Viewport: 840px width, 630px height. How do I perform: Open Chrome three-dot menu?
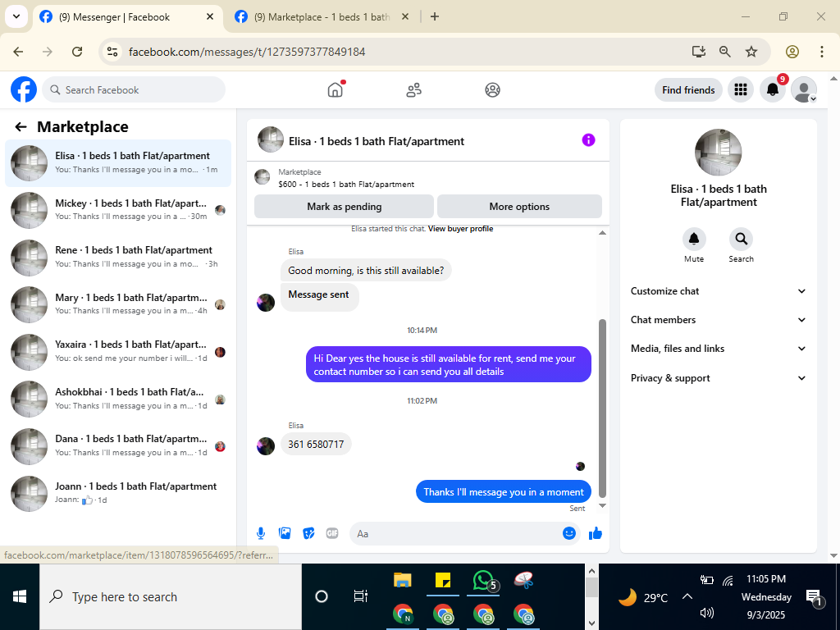(821, 52)
